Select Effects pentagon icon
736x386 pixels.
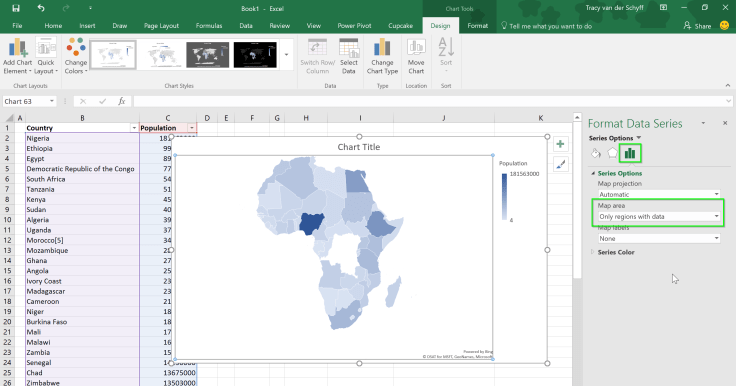click(613, 153)
